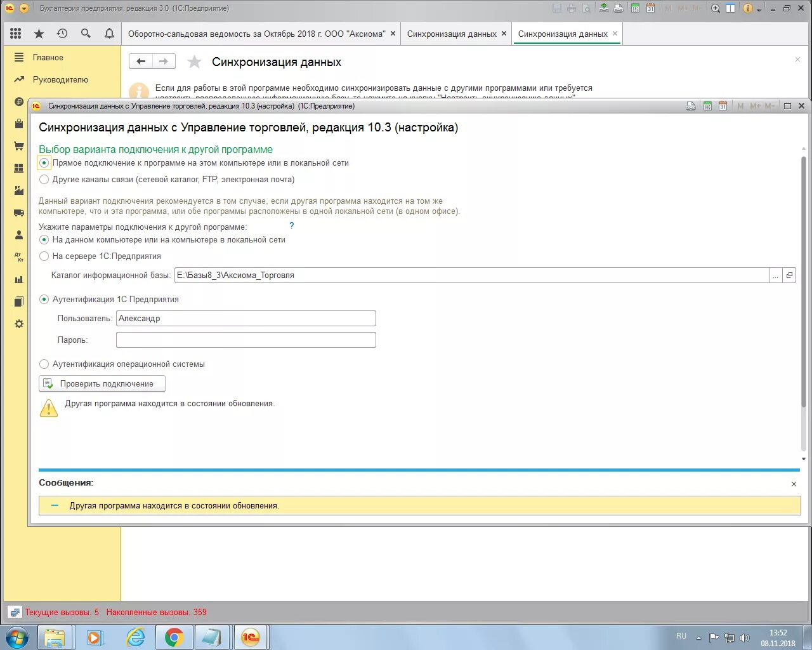This screenshot has height=650, width=812.
Task: Click the zoom magnifier in title bar
Action: pyautogui.click(x=716, y=8)
